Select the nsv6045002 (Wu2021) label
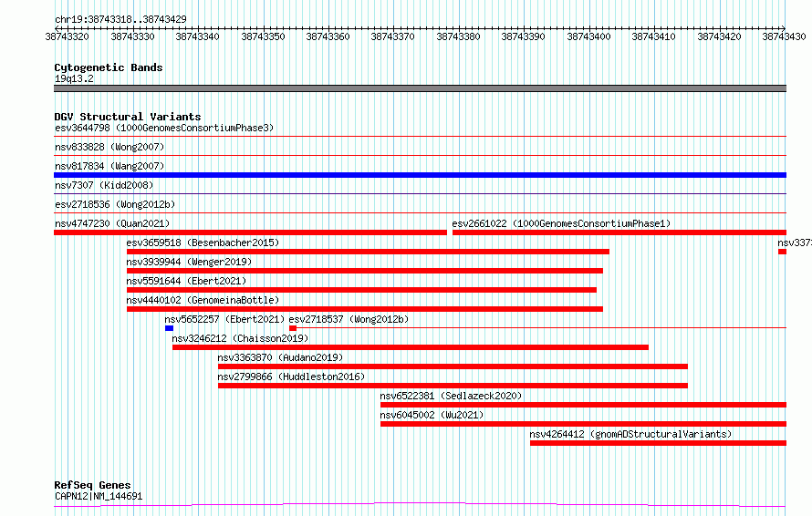The image size is (812, 516). point(432,415)
